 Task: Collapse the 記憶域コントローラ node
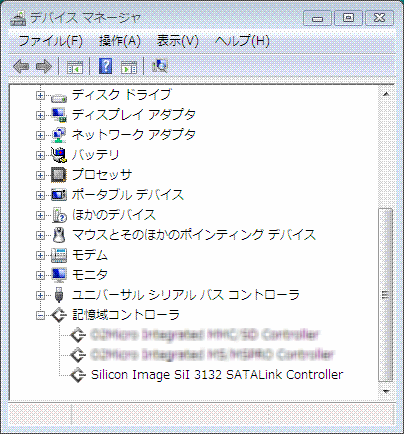[40, 315]
